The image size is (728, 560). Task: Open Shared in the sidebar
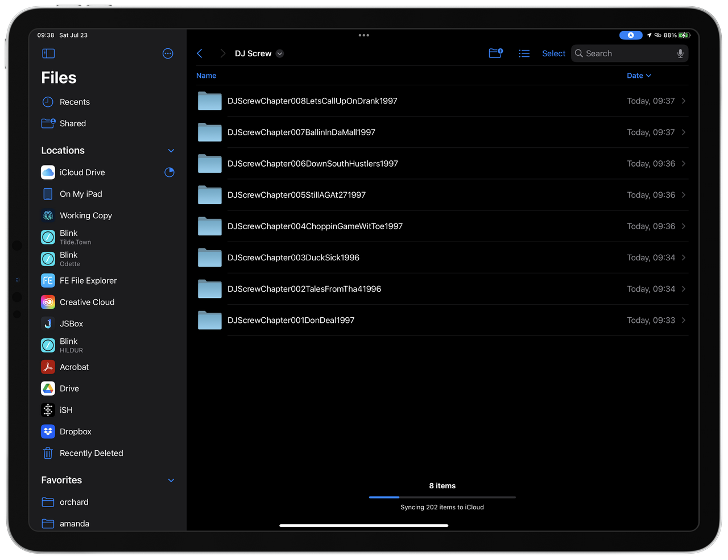108,123
